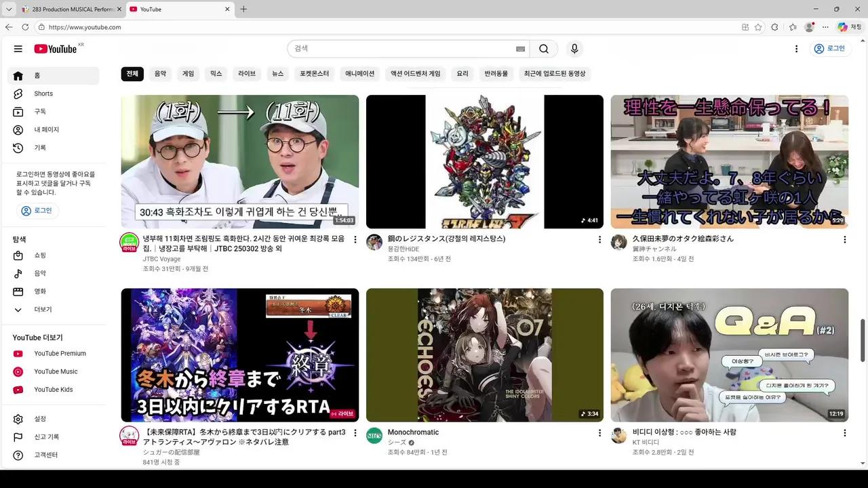Open JTBC Voyage channel name link
Screen dimensions: 868x488
(161, 259)
